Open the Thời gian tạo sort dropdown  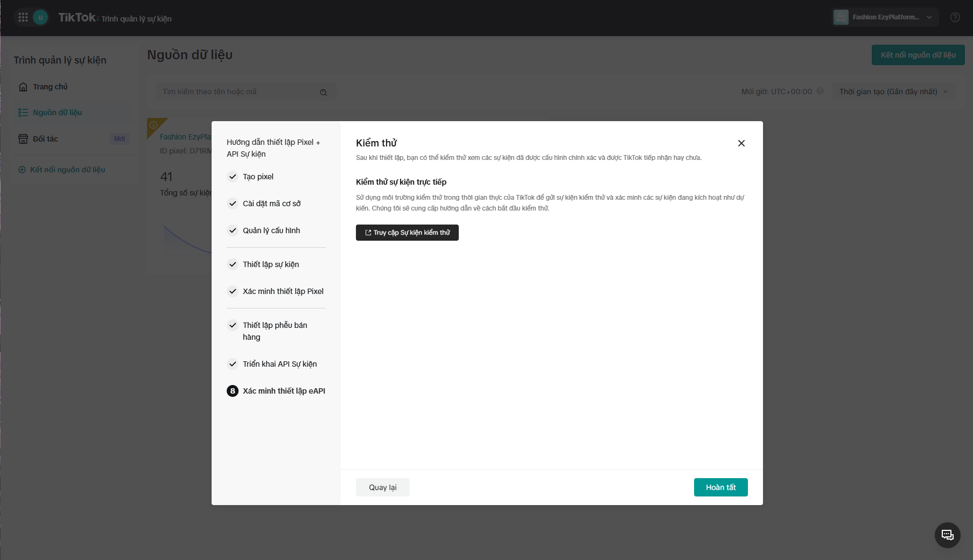coord(894,92)
